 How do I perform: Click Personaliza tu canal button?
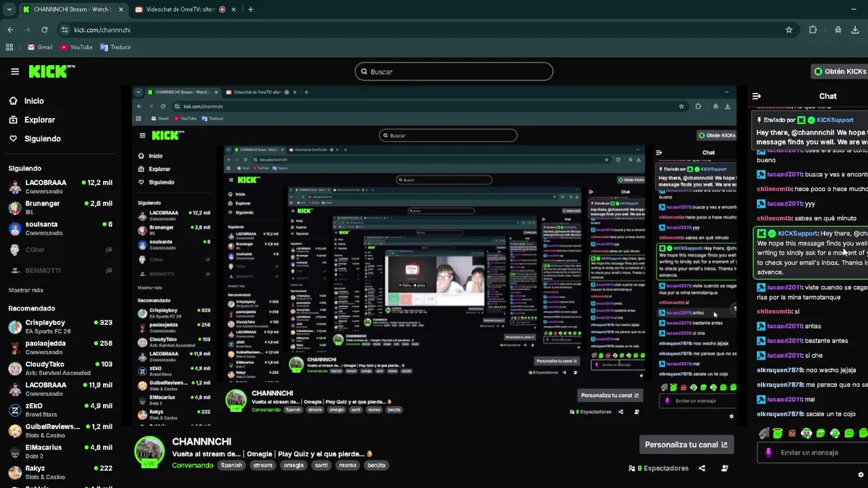coord(686,445)
